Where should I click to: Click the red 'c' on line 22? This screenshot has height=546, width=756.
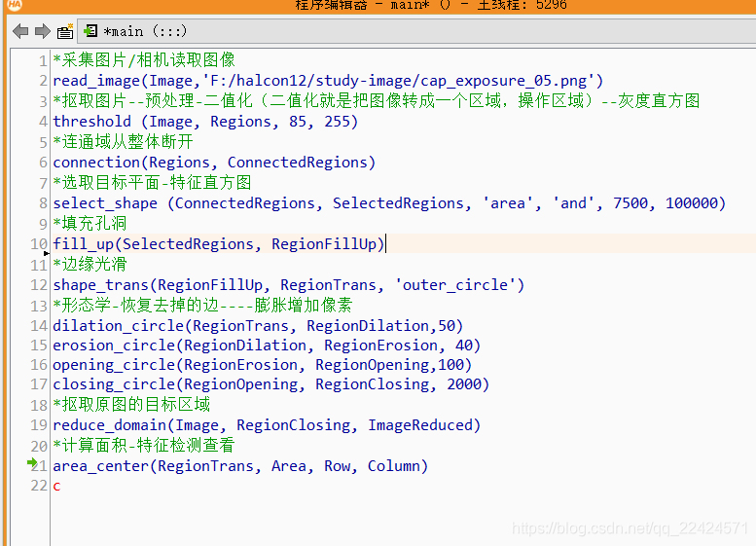click(56, 486)
